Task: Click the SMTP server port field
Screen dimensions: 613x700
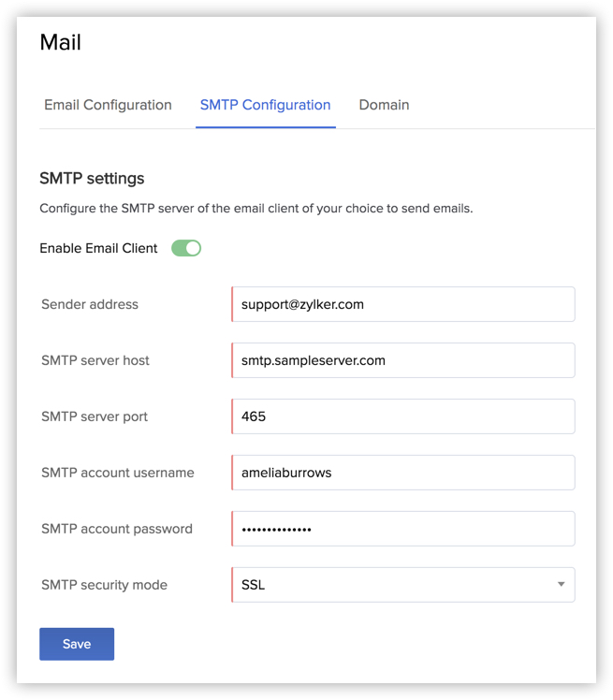Action: point(403,416)
